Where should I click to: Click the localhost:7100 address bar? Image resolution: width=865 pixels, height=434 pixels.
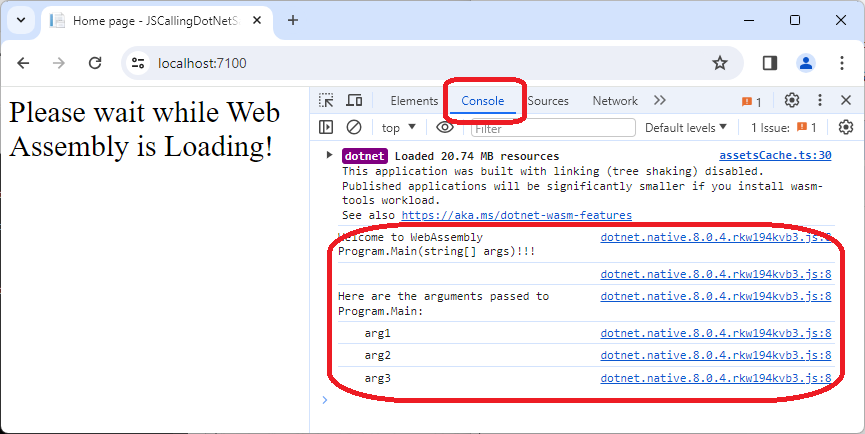tap(432, 63)
